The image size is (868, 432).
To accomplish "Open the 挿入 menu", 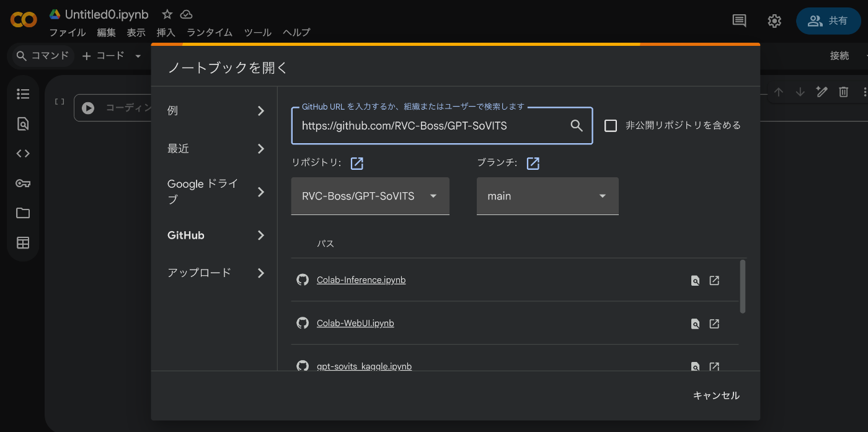I will [166, 32].
